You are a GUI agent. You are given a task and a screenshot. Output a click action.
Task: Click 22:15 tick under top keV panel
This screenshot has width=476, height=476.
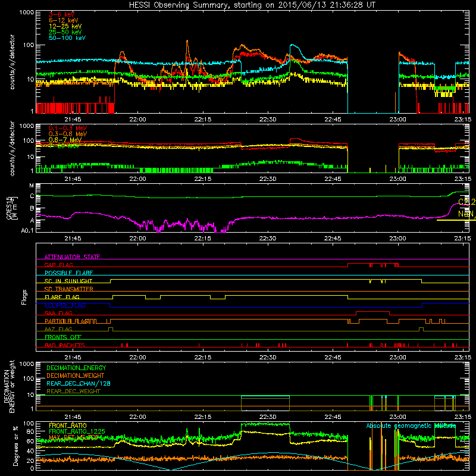coord(202,120)
